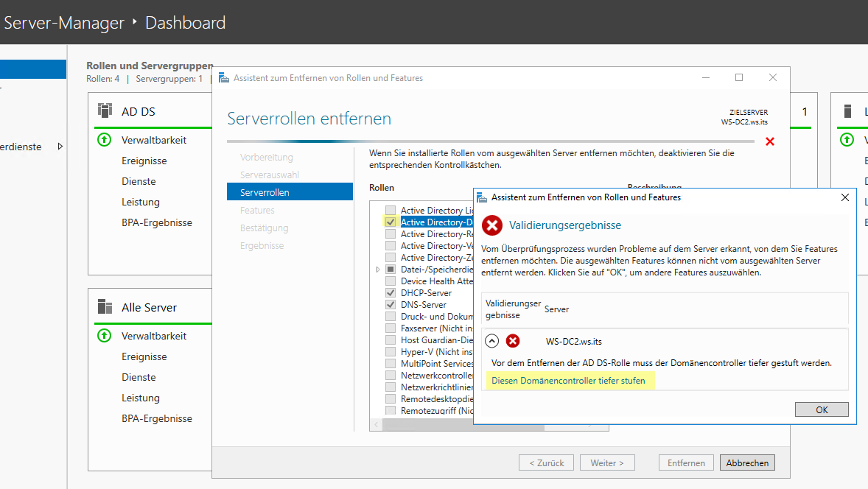
Task: Click red error icon beside Validierungsergebnisse heading
Action: pos(492,225)
